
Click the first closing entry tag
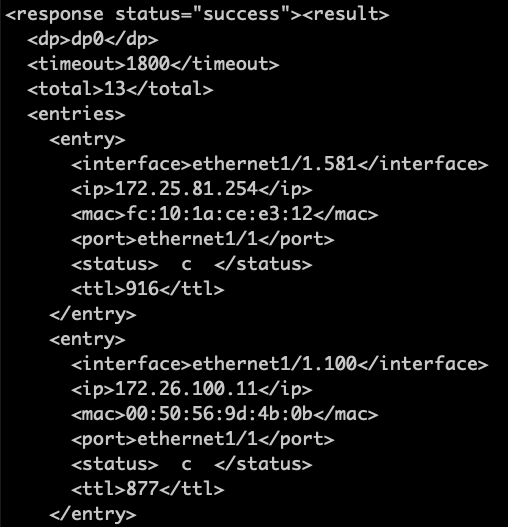coord(93,315)
